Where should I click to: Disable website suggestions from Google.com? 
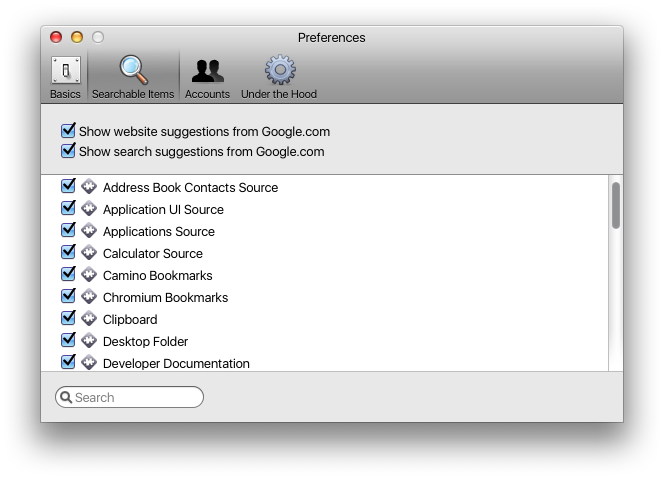pos(68,131)
